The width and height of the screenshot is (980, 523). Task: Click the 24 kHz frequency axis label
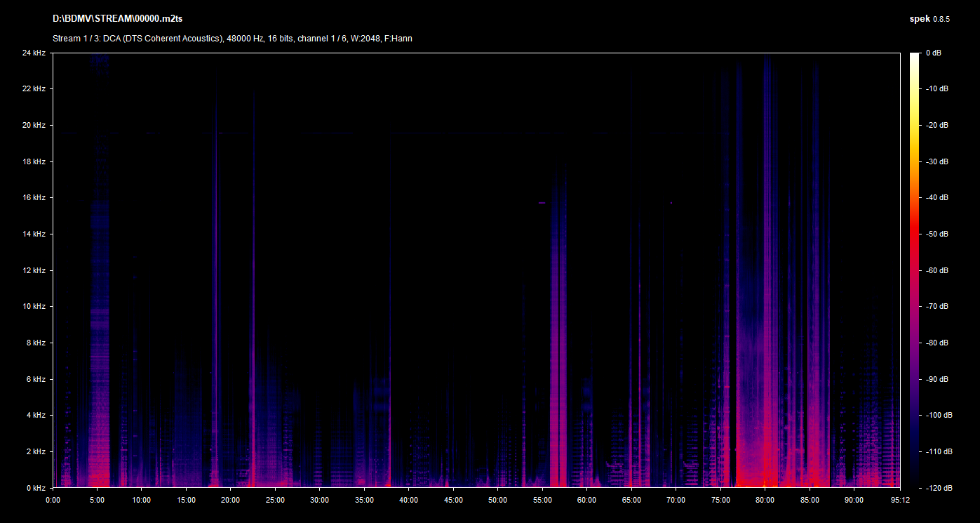pos(33,53)
